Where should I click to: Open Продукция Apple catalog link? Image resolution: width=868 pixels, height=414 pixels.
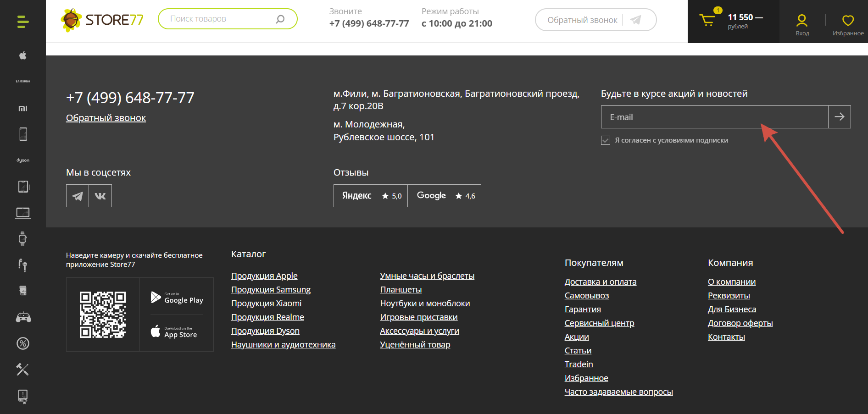(264, 276)
